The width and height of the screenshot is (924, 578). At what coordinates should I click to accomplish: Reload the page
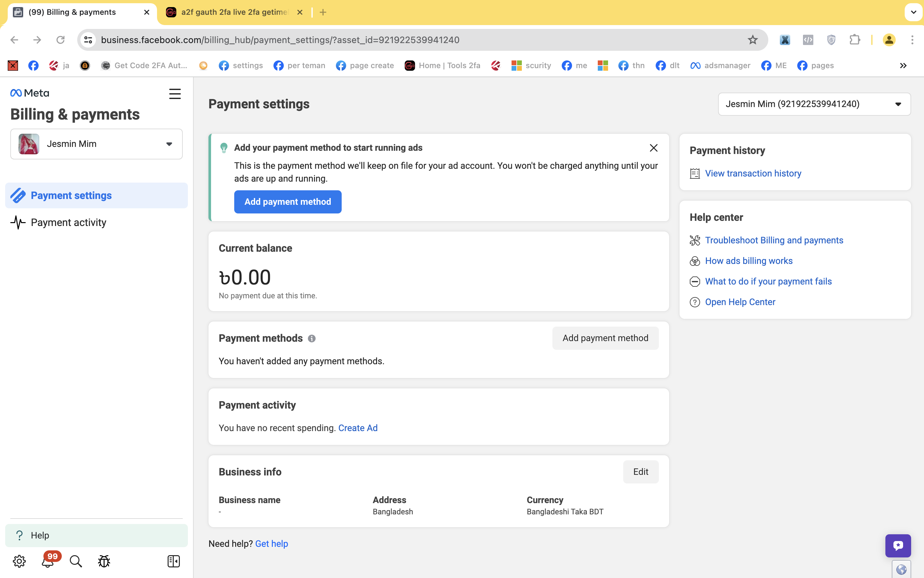tap(60, 40)
